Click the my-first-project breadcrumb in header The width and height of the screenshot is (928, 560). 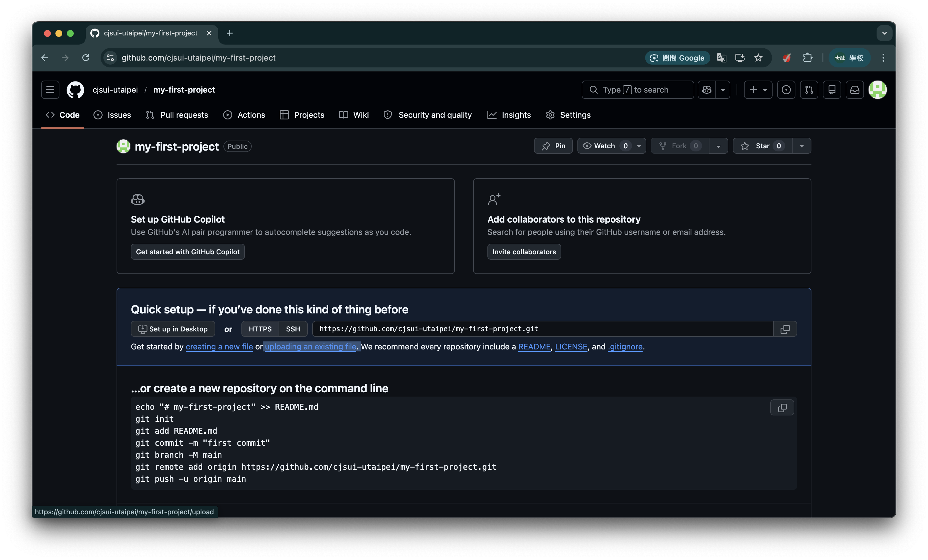coord(184,90)
